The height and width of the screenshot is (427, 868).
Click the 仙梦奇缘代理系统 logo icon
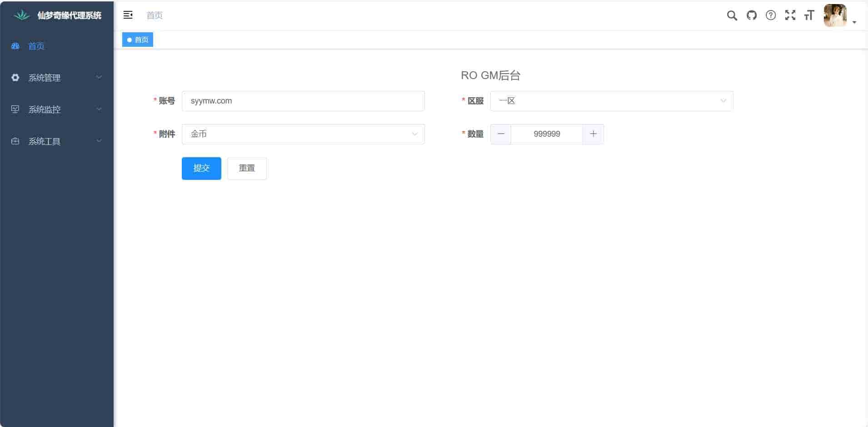click(x=21, y=15)
